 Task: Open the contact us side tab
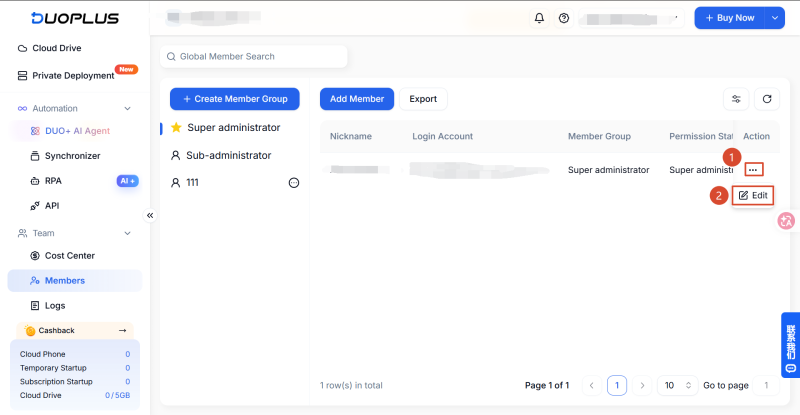(790, 345)
